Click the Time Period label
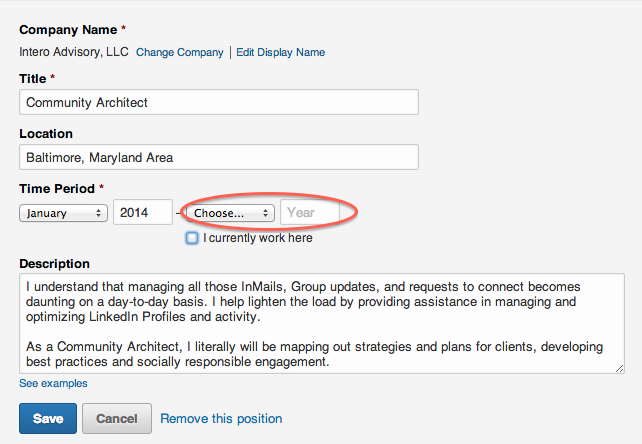Image resolution: width=642 pixels, height=444 pixels. click(57, 188)
